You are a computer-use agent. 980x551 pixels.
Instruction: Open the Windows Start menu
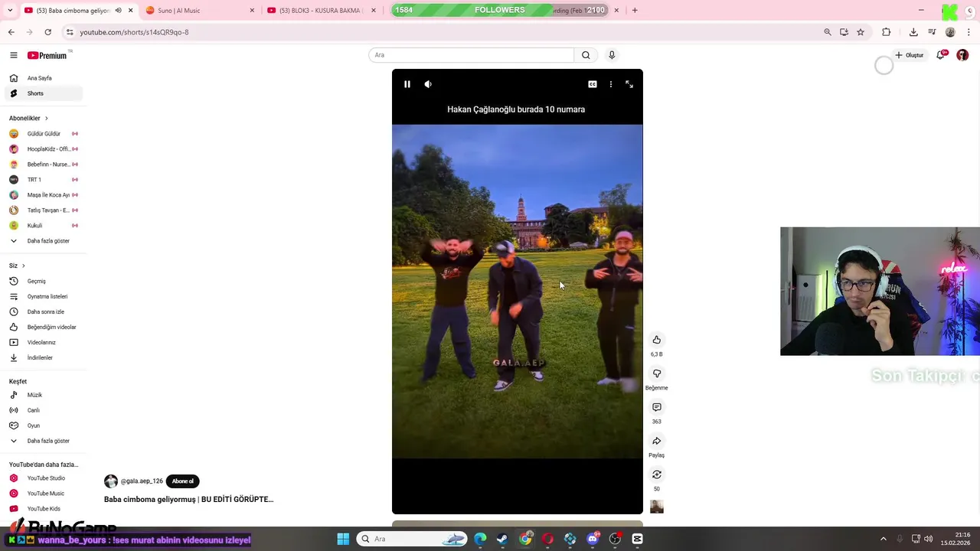coord(343,539)
